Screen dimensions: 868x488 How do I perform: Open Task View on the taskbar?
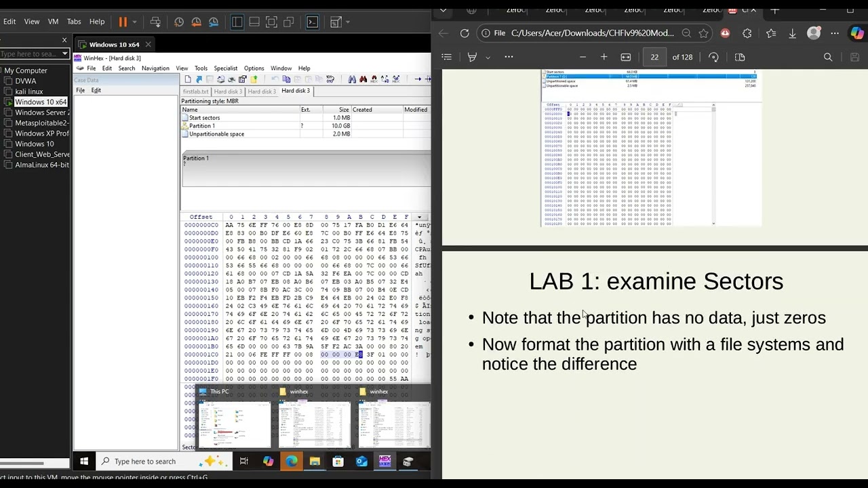point(244,462)
